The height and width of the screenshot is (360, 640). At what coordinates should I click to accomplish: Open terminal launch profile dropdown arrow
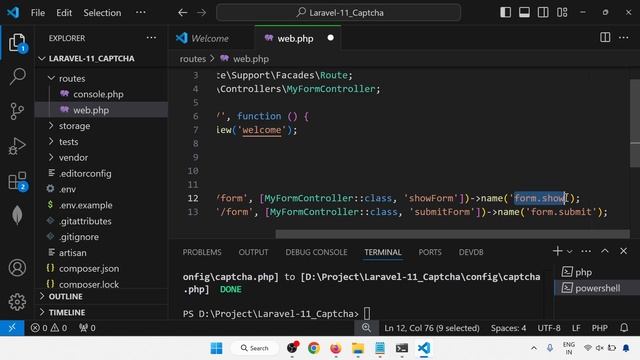point(570,251)
